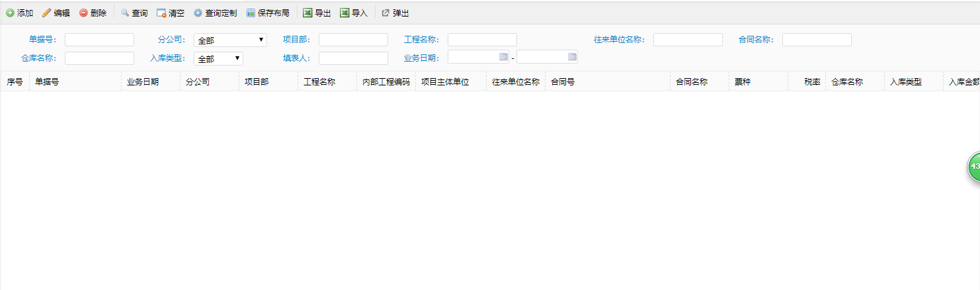The height and width of the screenshot is (290, 980).
Task: Sort by 入库金额 column header
Action: 961,82
